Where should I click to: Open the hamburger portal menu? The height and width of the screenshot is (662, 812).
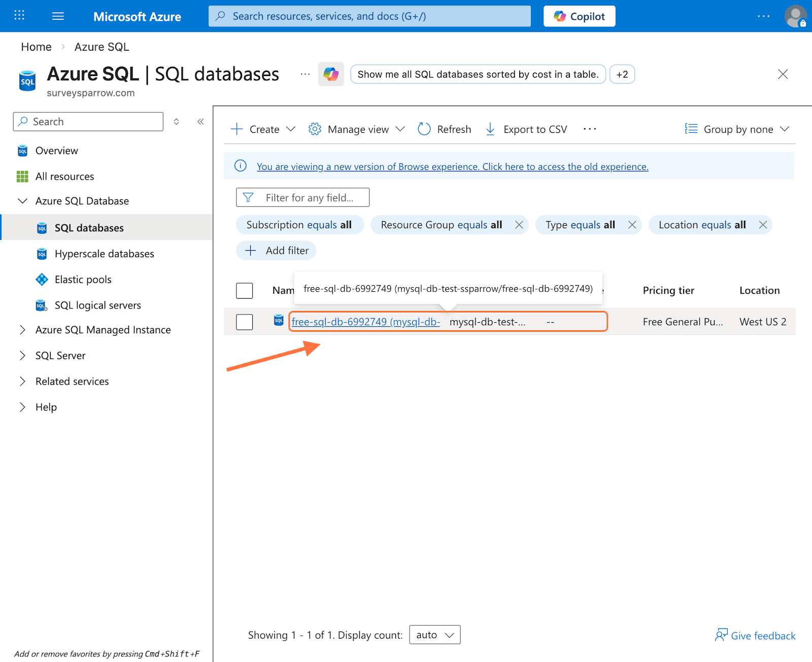tap(58, 16)
